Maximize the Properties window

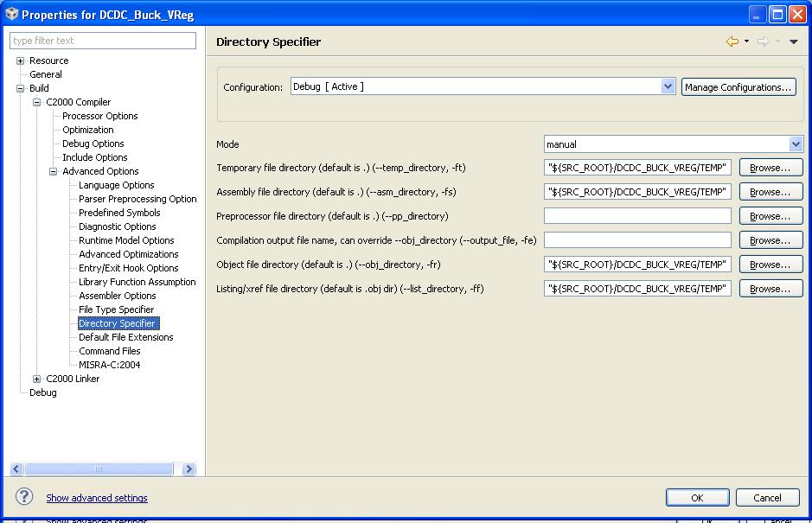coord(777,15)
